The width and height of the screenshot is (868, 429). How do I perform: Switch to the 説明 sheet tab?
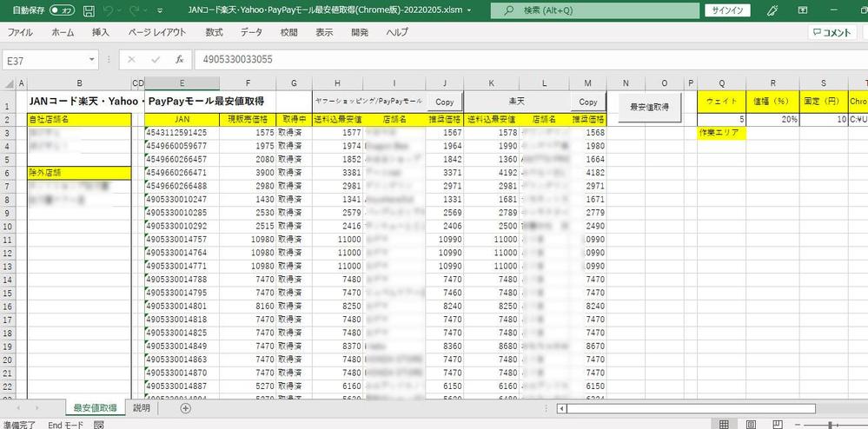tap(142, 408)
